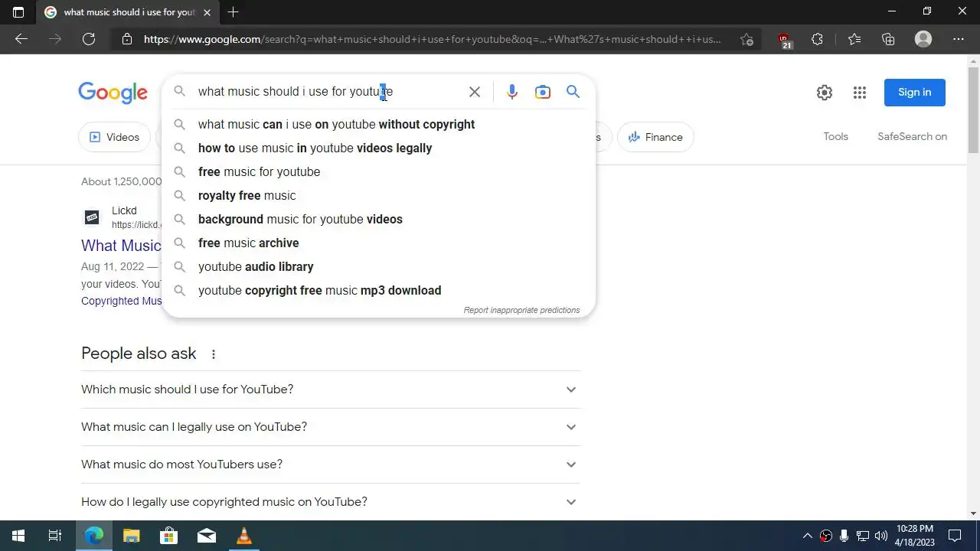
Task: Open Task View on the taskbar
Action: pos(55,536)
